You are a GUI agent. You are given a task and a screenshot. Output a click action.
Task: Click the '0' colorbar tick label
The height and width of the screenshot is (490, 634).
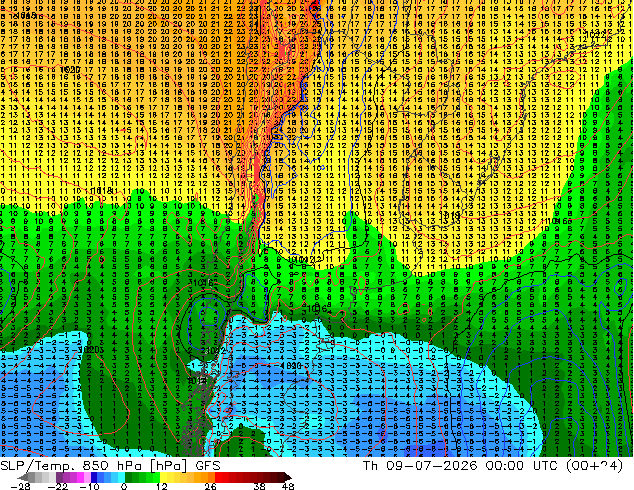click(x=124, y=486)
